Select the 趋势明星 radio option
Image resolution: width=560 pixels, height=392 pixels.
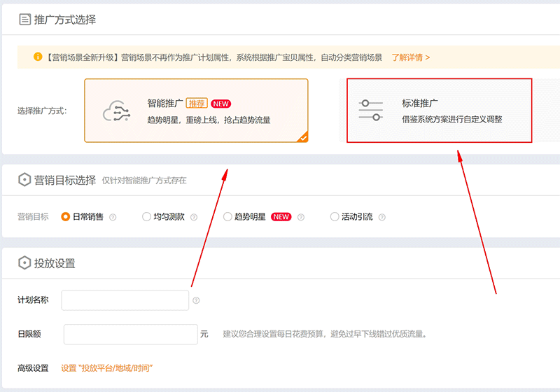point(227,217)
